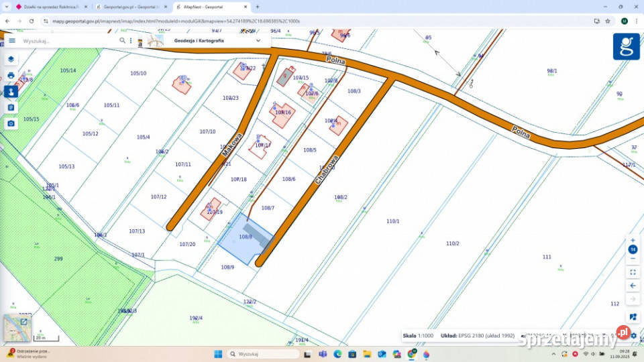Screen dimensions: 644x362
Task: Open the Windows Start menu
Action: click(x=217, y=353)
